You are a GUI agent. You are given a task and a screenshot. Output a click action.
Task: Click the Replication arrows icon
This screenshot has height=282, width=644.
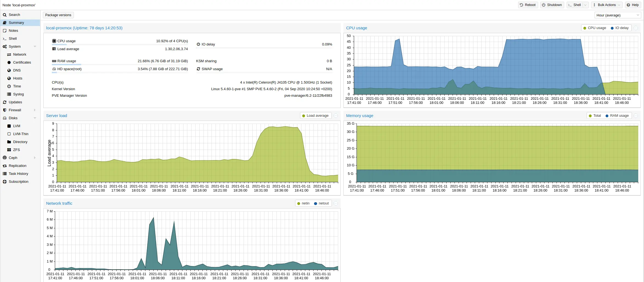[x=5, y=166]
